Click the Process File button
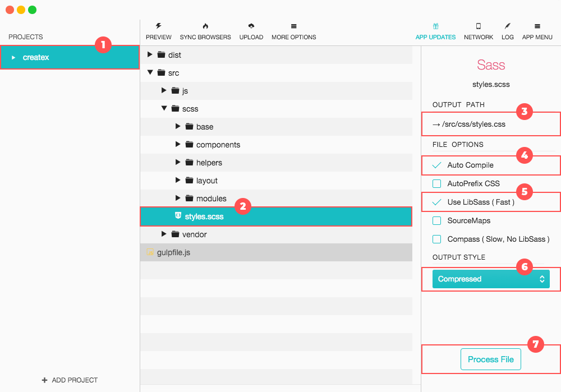 tap(490, 359)
